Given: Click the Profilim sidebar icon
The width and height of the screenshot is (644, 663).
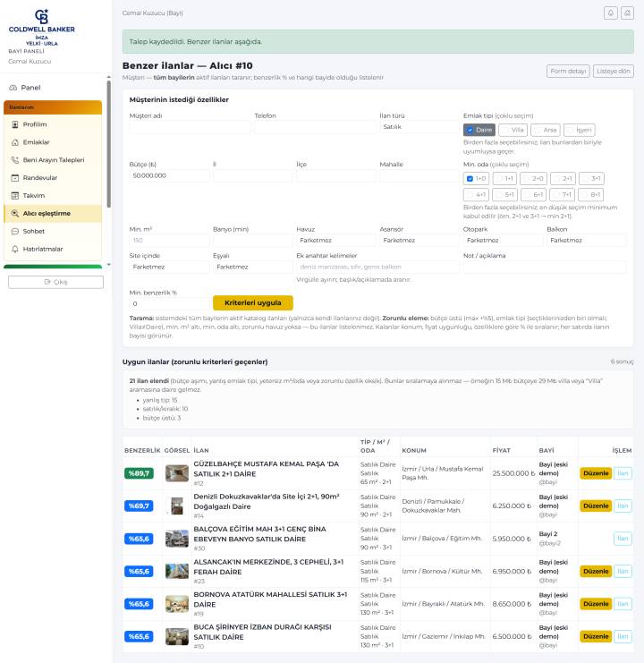Looking at the screenshot, I should [x=15, y=124].
